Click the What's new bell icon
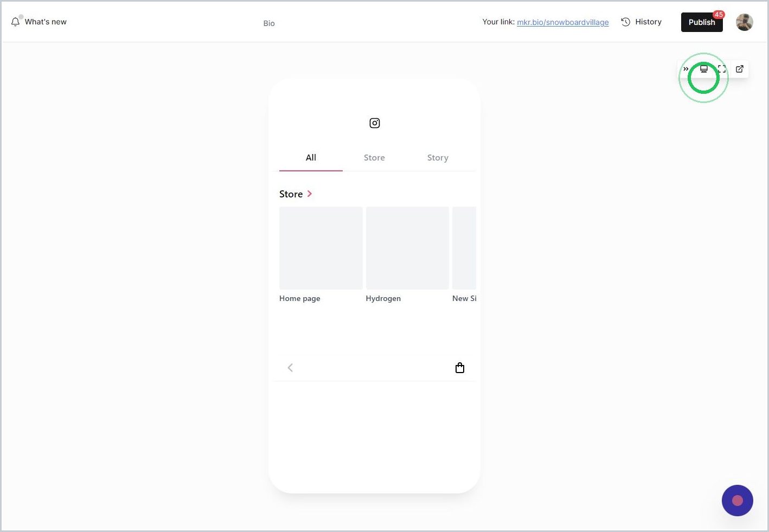The width and height of the screenshot is (769, 532). [15, 22]
